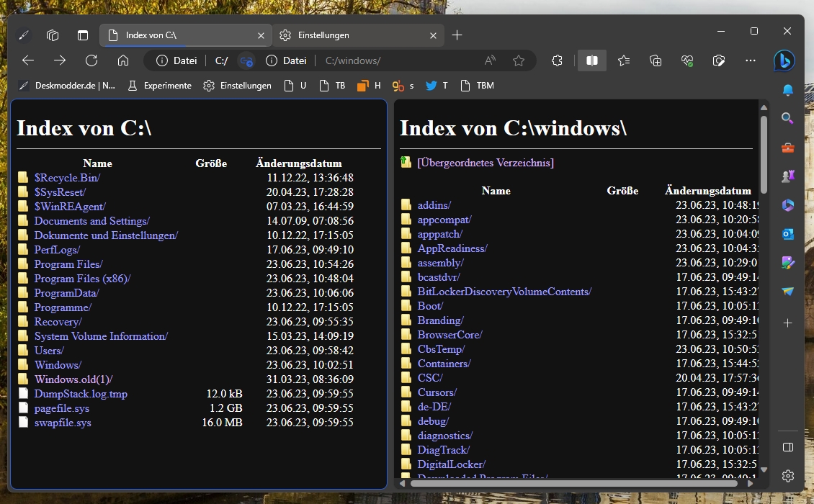Open the DigitalLocker/ folder link
This screenshot has width=814, height=504.
pos(452,464)
